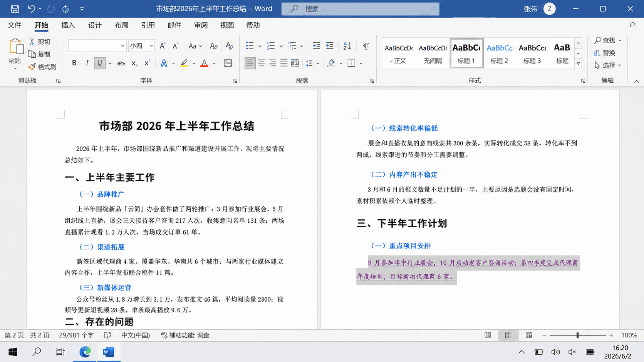Right align the paragraph

coord(272,63)
